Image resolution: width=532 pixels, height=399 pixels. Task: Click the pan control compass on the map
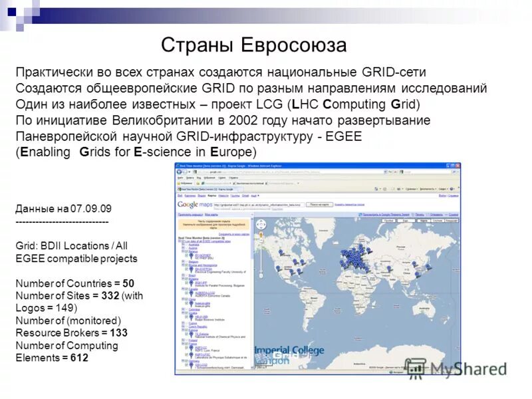pos(261,224)
